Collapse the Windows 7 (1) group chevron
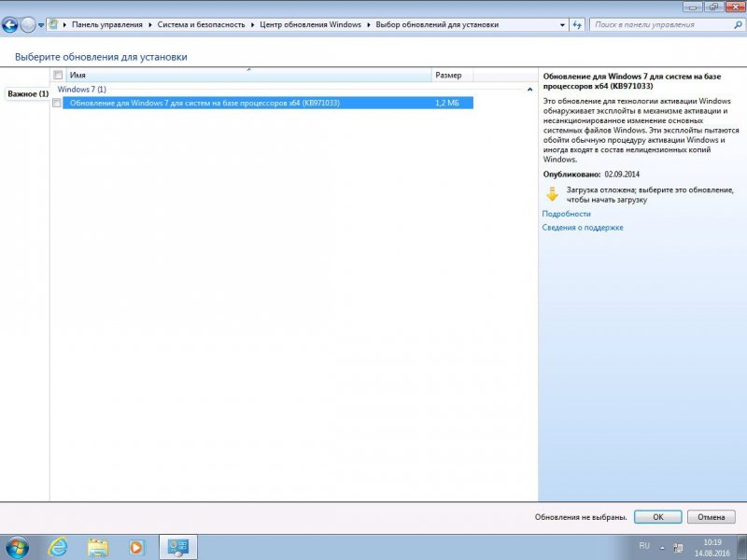This screenshot has height=560, width=747. [x=529, y=90]
